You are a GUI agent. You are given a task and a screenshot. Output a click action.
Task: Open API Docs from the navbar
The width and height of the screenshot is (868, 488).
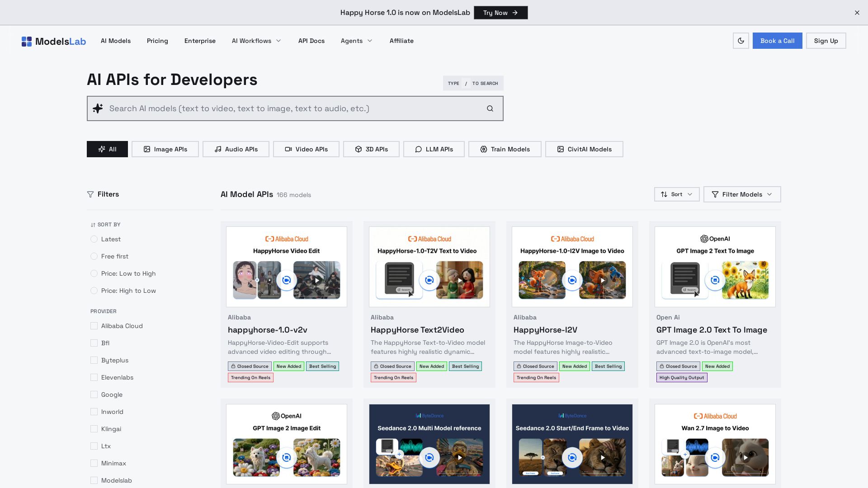coord(311,41)
